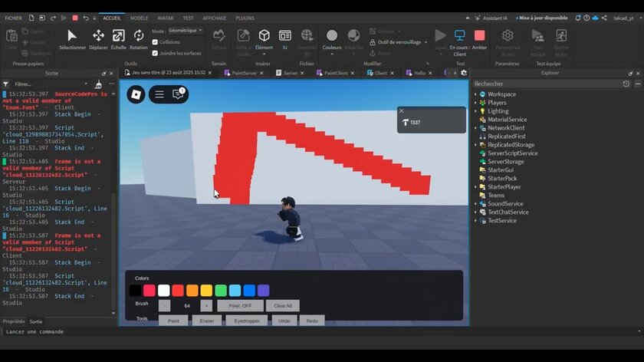Expand the Players node
Viewport: 644px width, 362px height.
475,103
